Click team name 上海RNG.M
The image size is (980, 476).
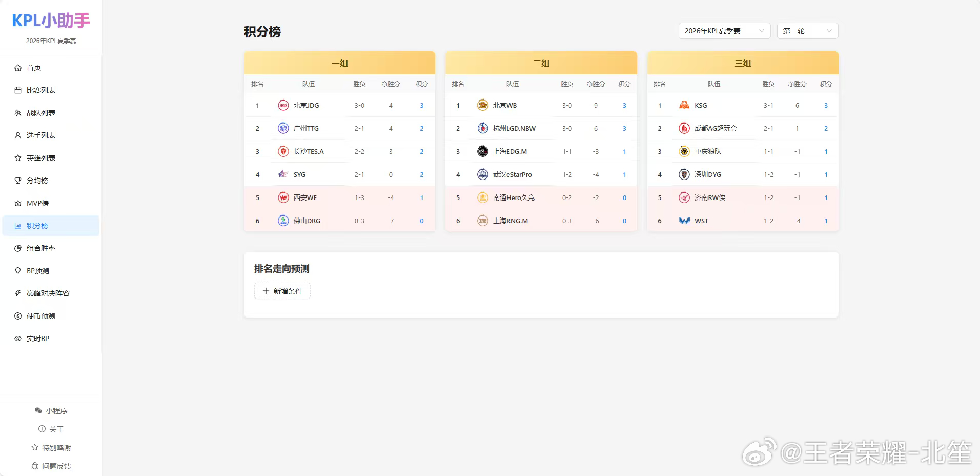point(510,221)
